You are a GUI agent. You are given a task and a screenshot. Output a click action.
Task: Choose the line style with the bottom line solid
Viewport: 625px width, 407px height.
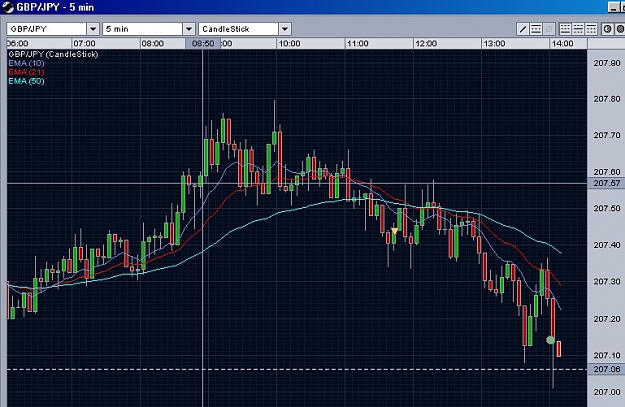coord(565,29)
